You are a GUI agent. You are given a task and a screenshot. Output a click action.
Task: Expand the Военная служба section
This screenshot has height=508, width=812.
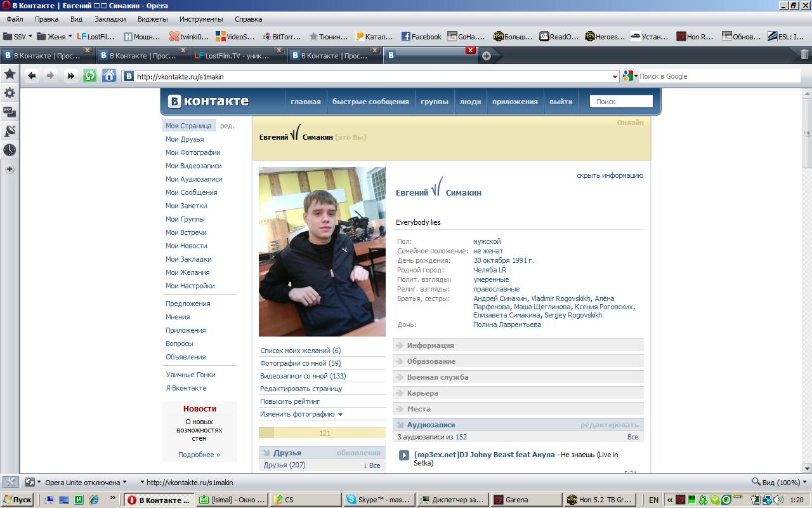[518, 377]
